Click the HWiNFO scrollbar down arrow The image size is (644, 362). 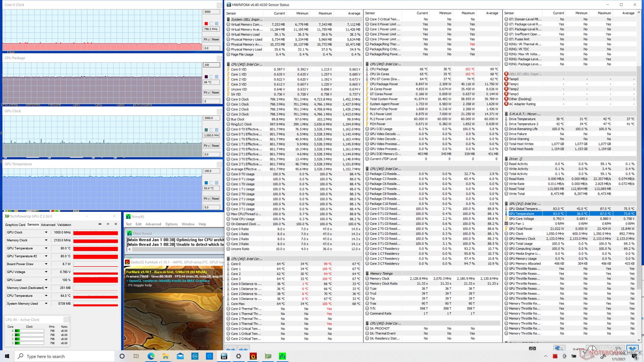[x=639, y=340]
